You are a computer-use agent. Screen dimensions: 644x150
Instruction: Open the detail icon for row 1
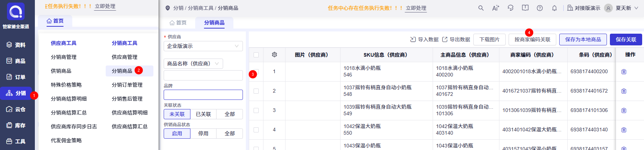[624, 72]
